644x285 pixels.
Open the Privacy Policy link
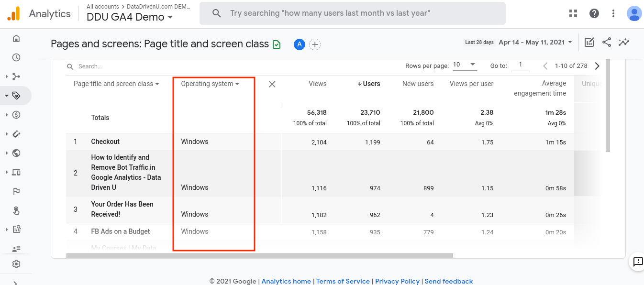(397, 281)
